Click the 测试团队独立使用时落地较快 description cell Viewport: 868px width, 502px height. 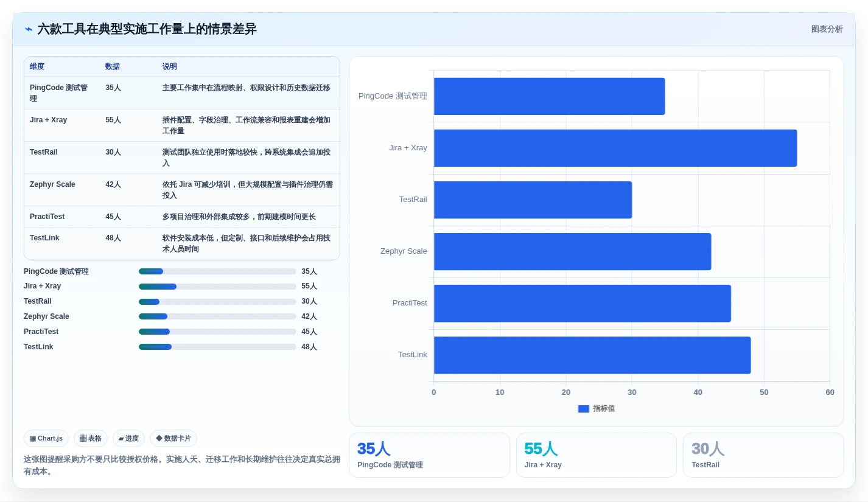coord(248,158)
